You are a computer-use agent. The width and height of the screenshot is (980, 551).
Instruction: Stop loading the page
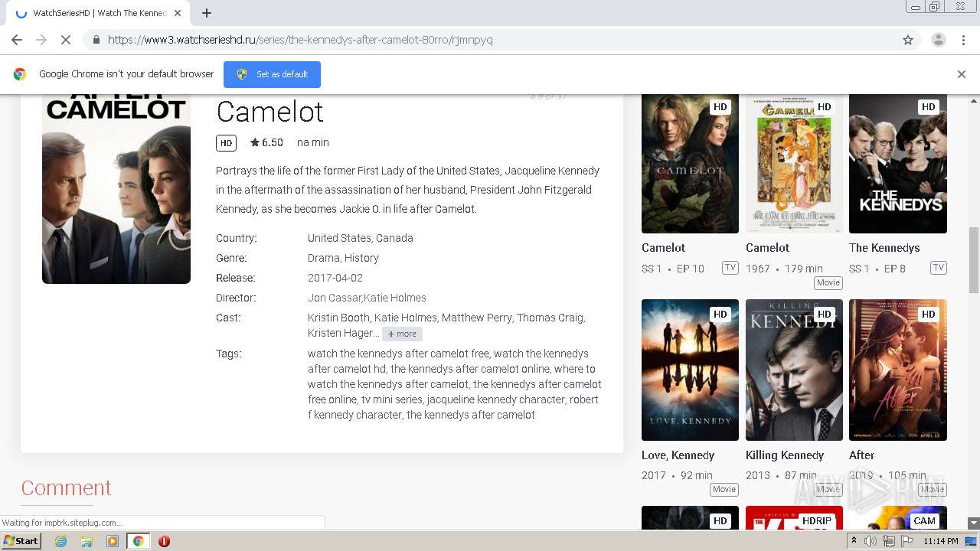coord(66,40)
